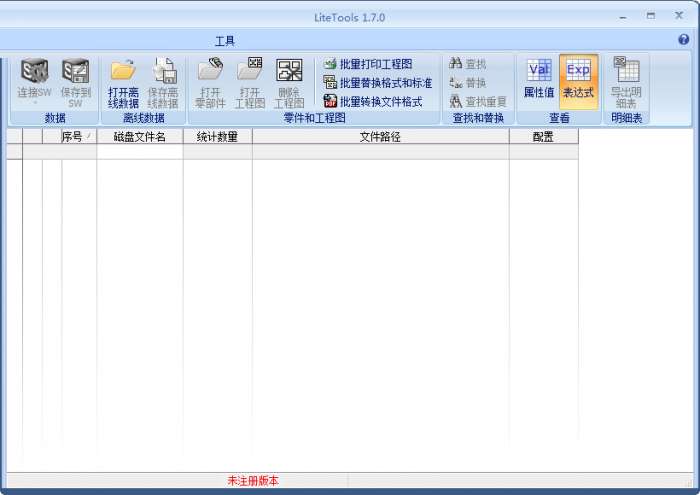Click the red 未注册版本 status text
The image size is (700, 495).
pos(253,481)
